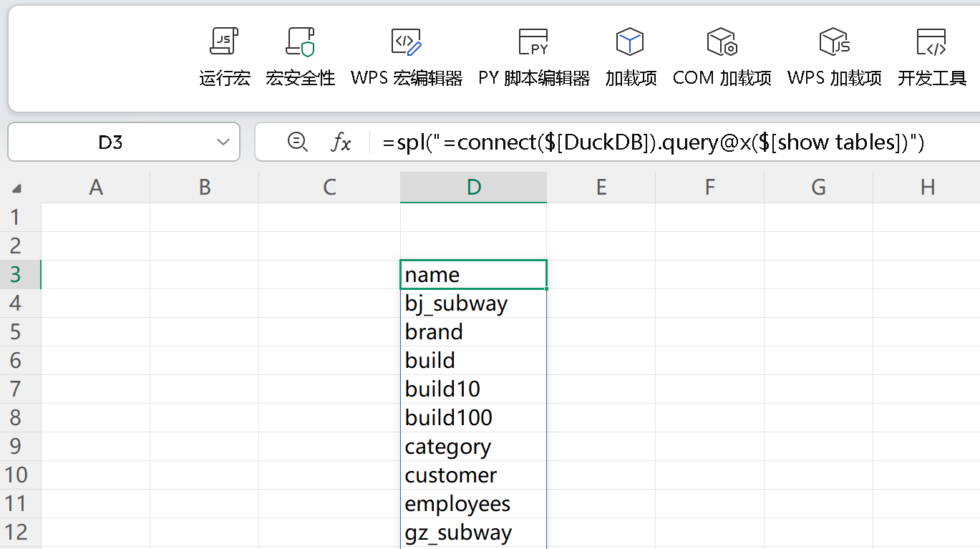Open the Add-ins (加载项) icon
The width and height of the screenshot is (980, 549).
click(630, 43)
